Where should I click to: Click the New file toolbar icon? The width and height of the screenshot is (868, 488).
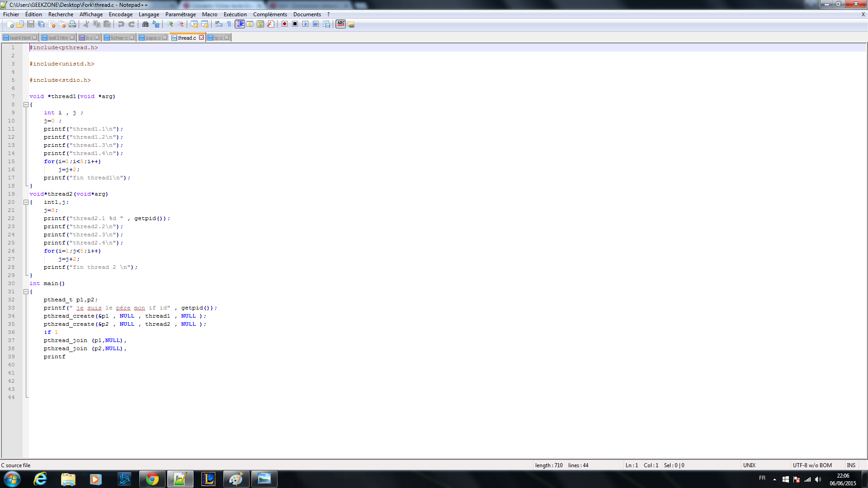click(10, 24)
